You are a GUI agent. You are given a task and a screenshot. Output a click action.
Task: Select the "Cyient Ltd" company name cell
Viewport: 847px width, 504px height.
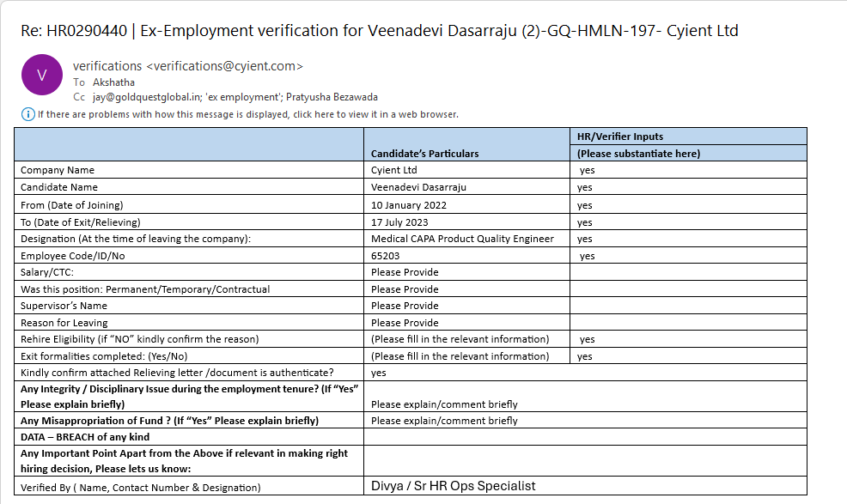point(393,170)
